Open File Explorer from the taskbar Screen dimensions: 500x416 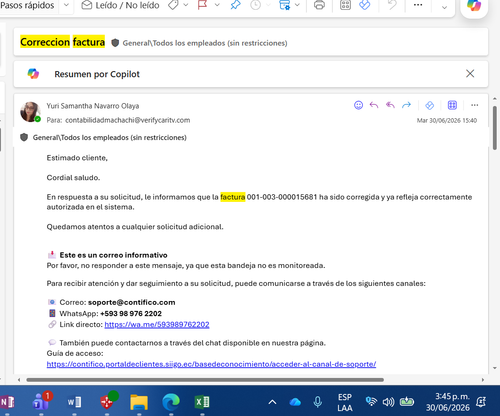coord(139,402)
